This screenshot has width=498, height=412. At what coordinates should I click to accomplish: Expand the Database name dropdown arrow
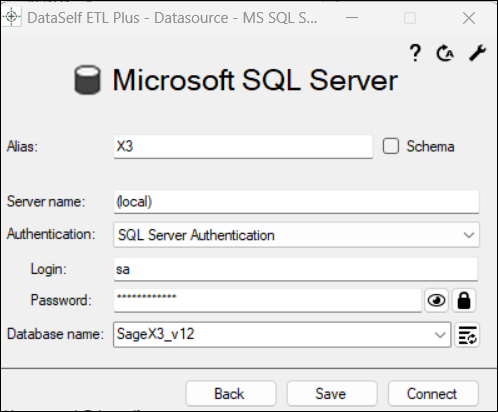pyautogui.click(x=440, y=335)
